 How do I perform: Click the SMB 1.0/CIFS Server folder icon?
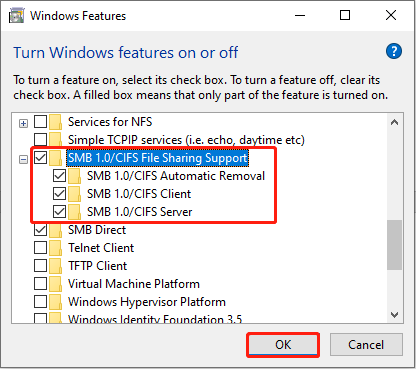tap(74, 212)
